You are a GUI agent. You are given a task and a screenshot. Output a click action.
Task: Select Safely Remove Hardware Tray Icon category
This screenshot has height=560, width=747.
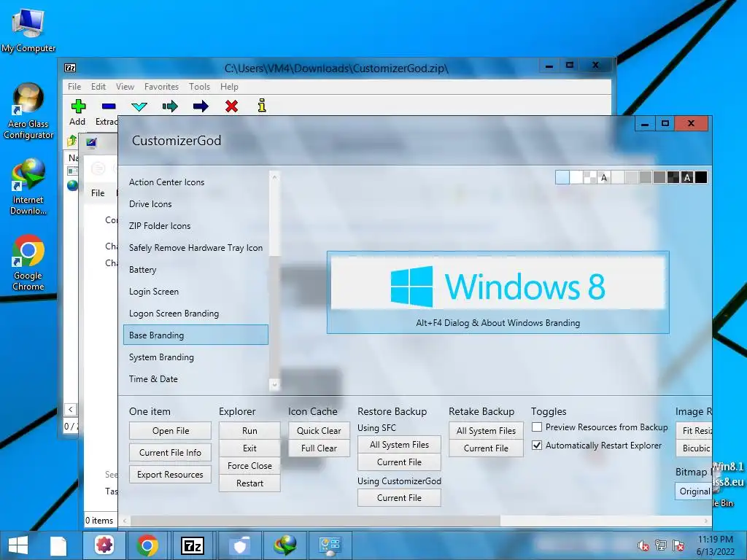point(196,248)
